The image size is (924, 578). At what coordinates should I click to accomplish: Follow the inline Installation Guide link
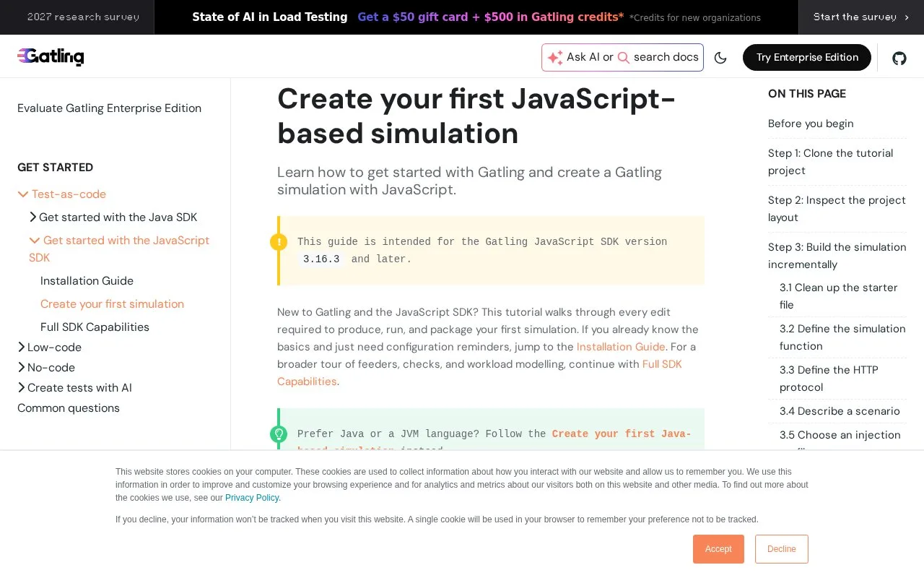point(621,347)
